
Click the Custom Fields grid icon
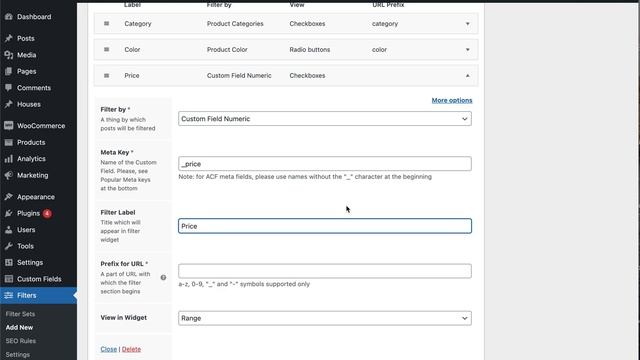[x=9, y=279]
